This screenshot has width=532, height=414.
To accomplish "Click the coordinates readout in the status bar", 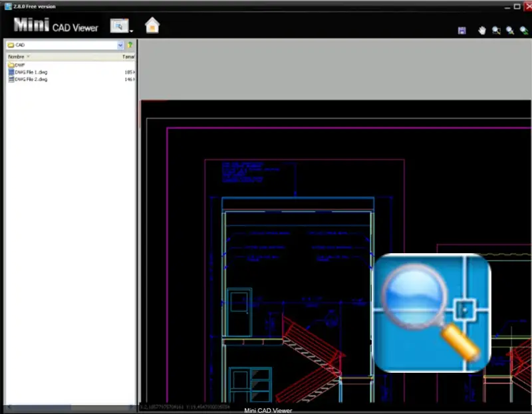I will [x=185, y=407].
